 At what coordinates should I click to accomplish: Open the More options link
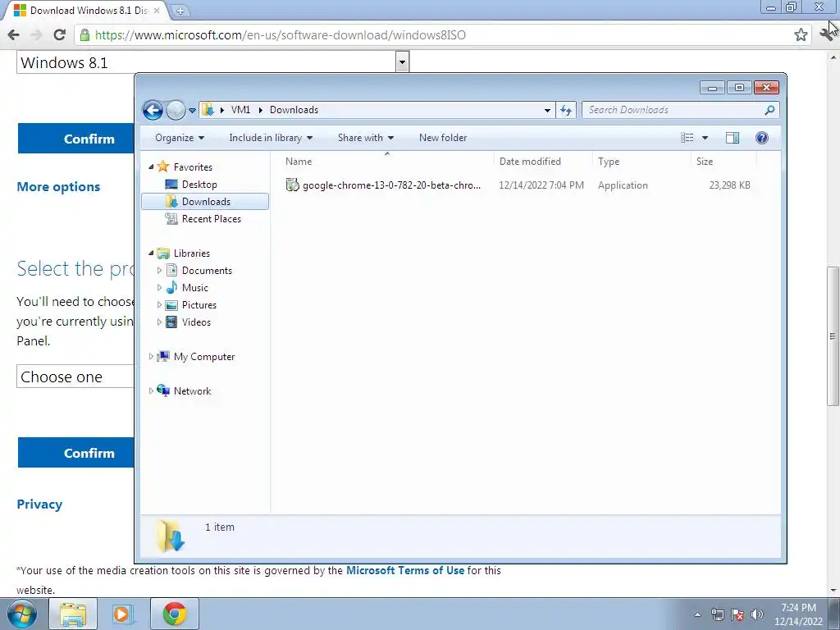(58, 186)
